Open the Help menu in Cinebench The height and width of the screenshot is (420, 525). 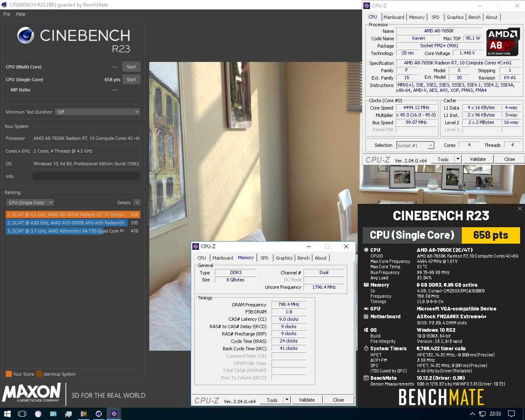(21, 14)
